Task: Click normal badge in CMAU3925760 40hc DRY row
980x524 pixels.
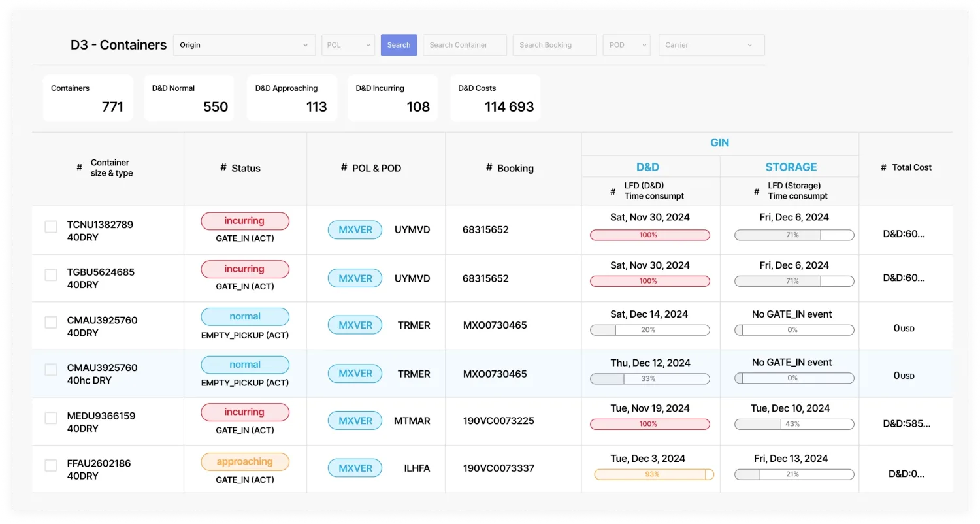Action: click(245, 365)
